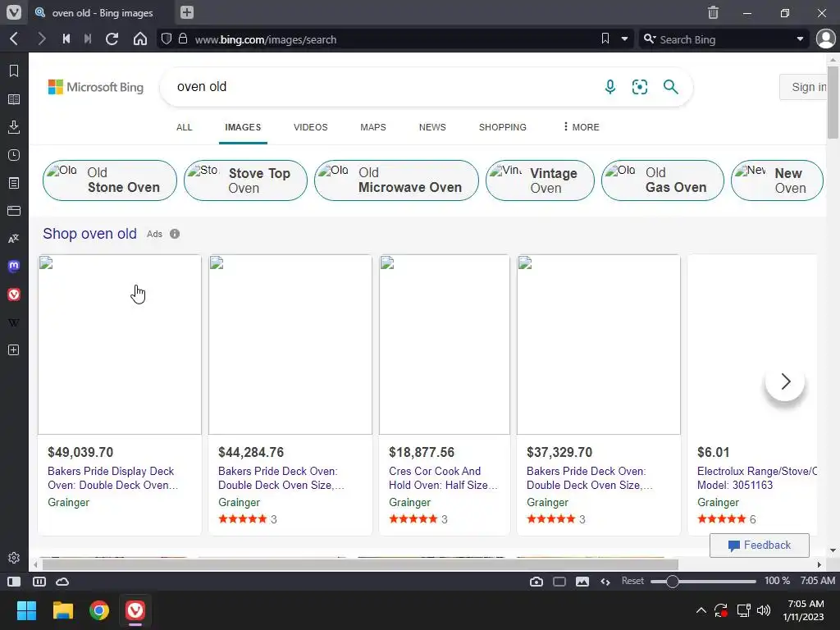Screen dimensions: 840x630
Task: Toggle the side panel visibility
Action: click(14, 582)
